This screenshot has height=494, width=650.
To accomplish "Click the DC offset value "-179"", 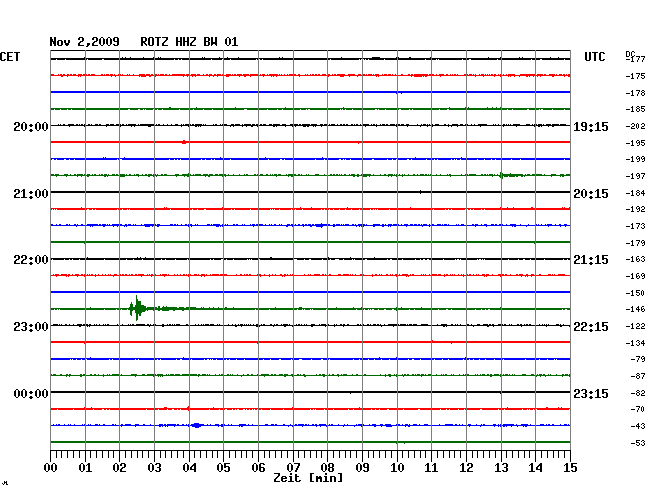I will (x=636, y=243).
